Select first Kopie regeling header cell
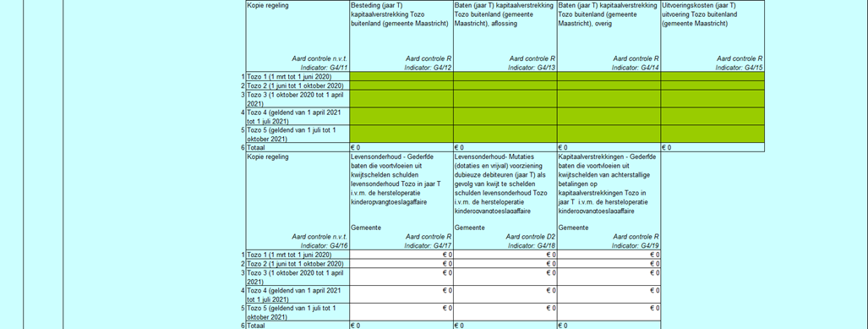868x329 pixels. (x=298, y=36)
